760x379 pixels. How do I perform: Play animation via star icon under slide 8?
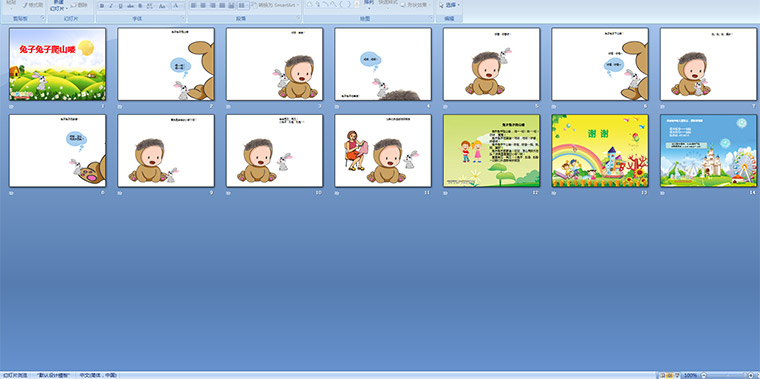coord(12,193)
